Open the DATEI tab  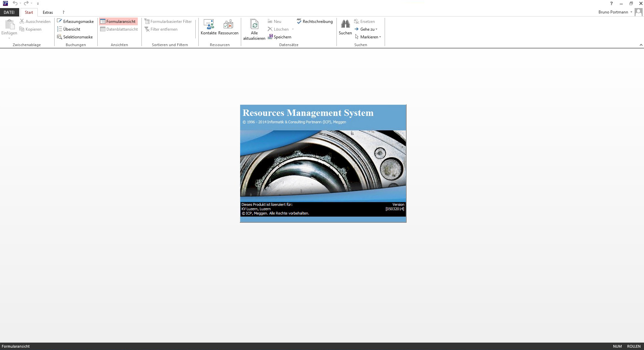pos(9,12)
